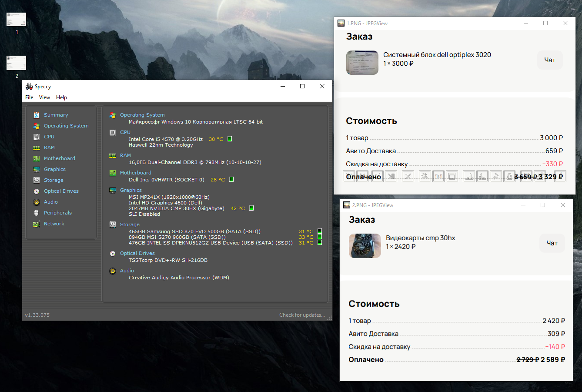Click the text '2047MB NVIDIA CMP 30HX (Gigabyte)'
This screenshot has height=392, width=582.
(177, 208)
